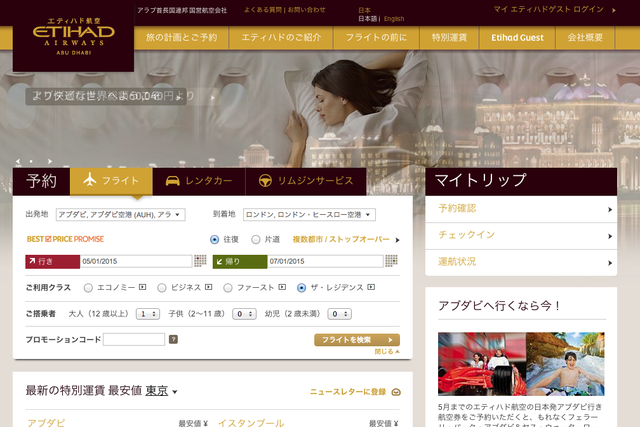The height and width of the screenshot is (427, 640).
Task: Click The Residence info icon
Action: click(371, 287)
